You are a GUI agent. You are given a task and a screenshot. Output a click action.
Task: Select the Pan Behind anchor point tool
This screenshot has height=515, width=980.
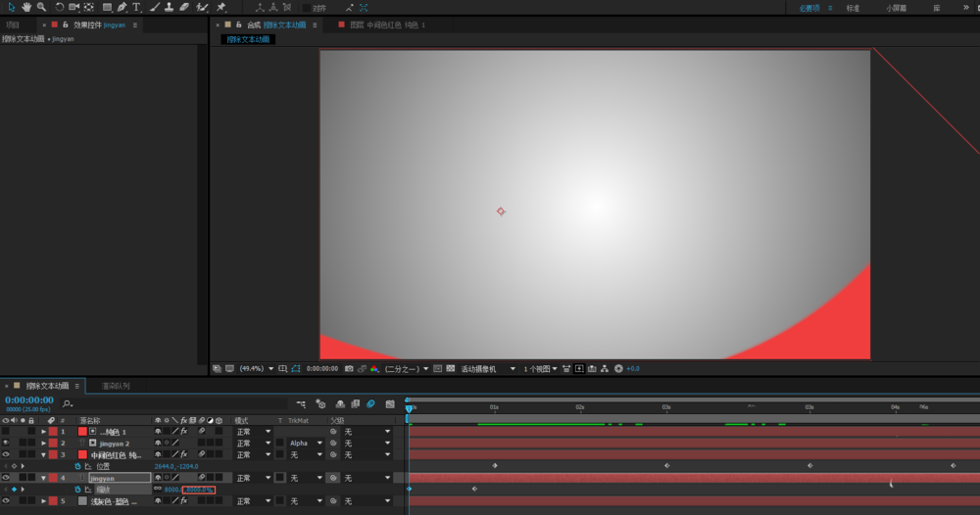pyautogui.click(x=89, y=8)
